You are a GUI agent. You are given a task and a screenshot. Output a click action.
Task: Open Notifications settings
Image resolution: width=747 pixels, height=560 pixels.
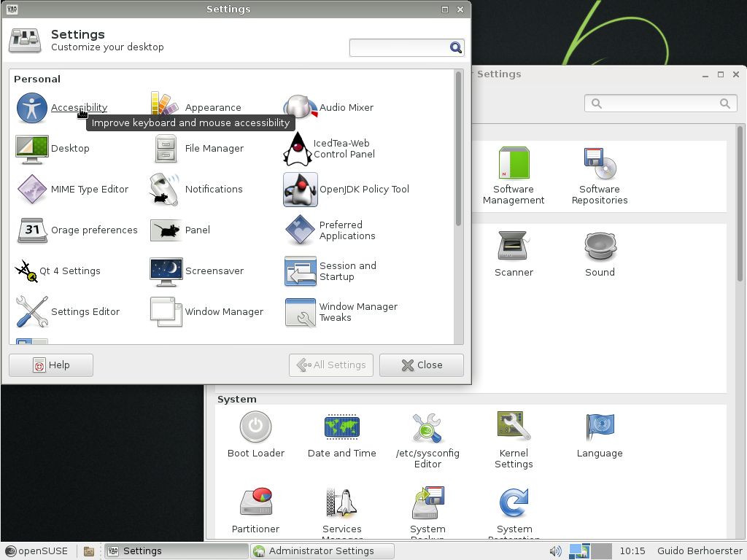196,189
